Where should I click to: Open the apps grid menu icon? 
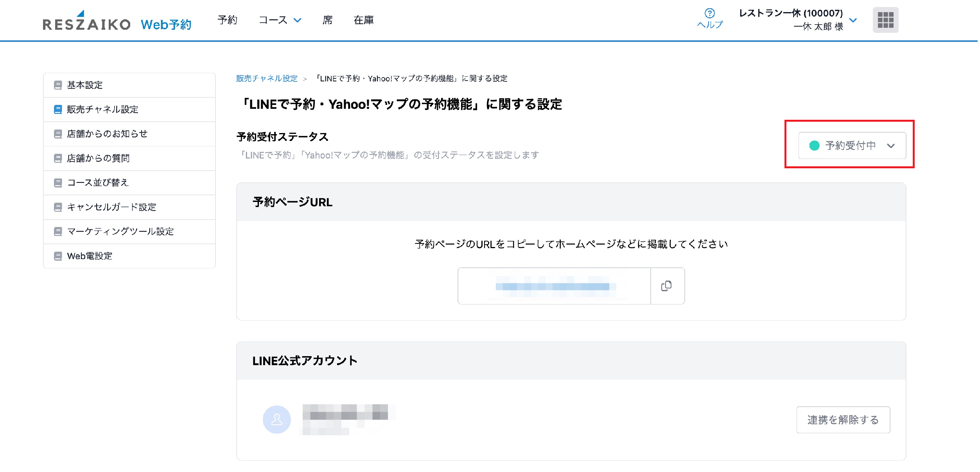[885, 20]
